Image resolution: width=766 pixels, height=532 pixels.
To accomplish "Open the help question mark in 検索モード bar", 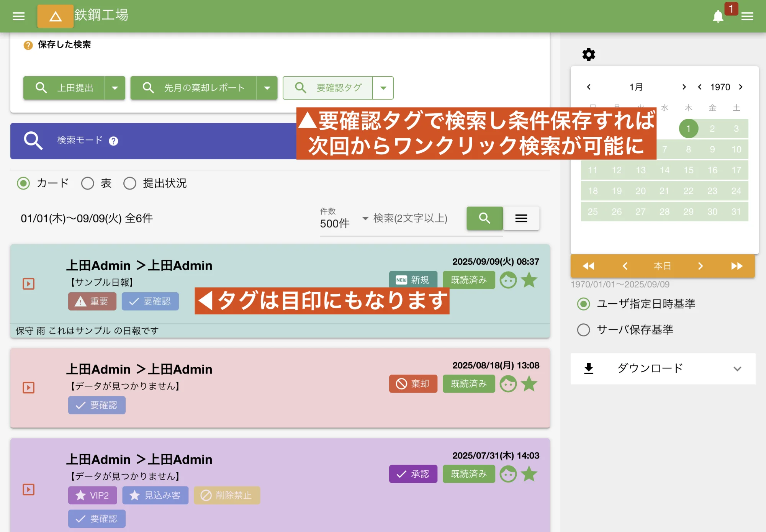I will [113, 141].
